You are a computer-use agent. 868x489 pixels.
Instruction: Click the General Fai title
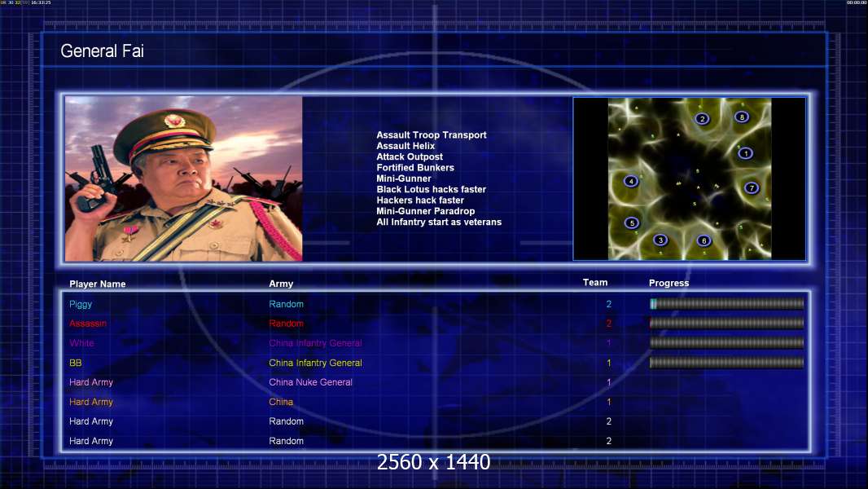tap(102, 51)
